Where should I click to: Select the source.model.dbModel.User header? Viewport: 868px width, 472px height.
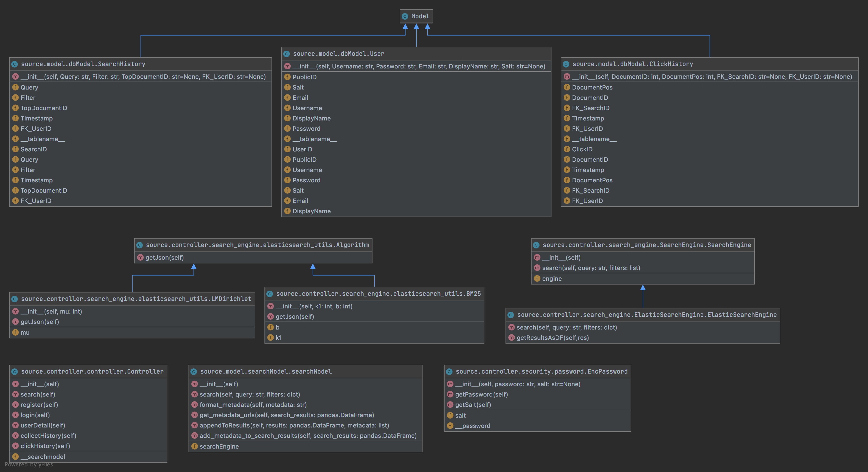coord(416,54)
